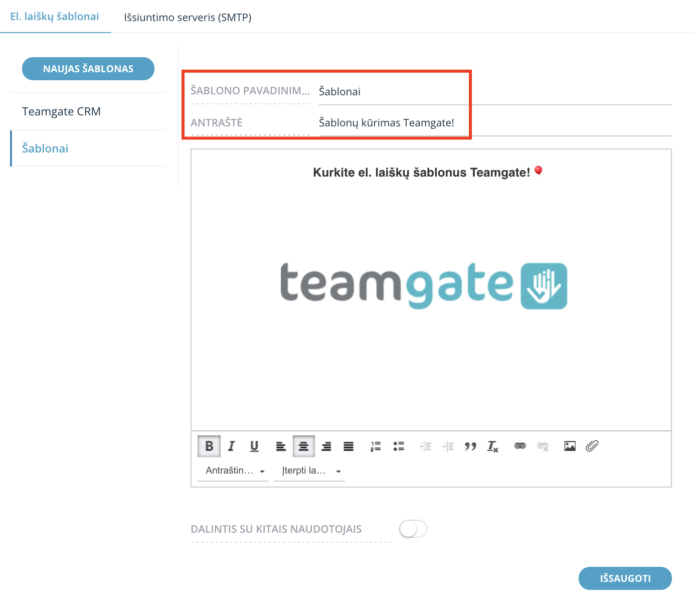This screenshot has width=694, height=616.
Task: Center align text
Action: [303, 446]
